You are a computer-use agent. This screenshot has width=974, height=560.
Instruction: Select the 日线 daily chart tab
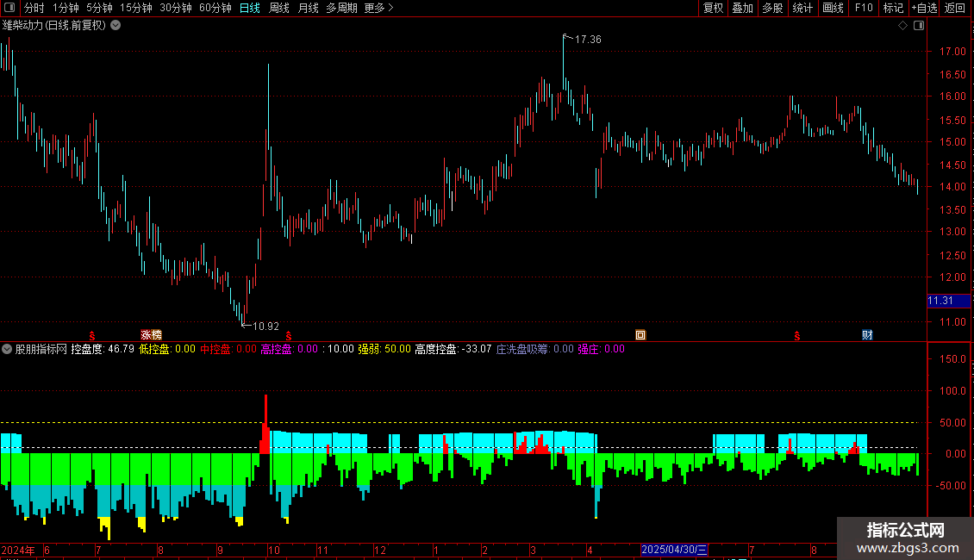click(250, 8)
